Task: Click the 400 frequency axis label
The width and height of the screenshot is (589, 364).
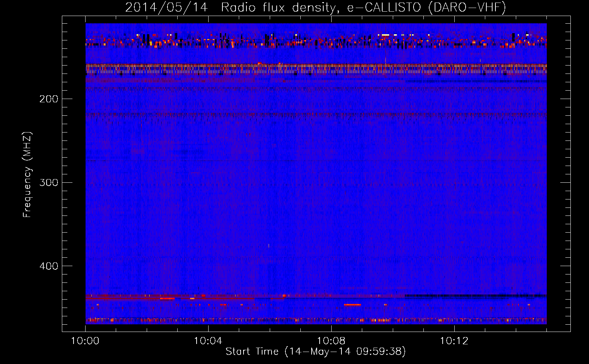Action: coord(49,266)
